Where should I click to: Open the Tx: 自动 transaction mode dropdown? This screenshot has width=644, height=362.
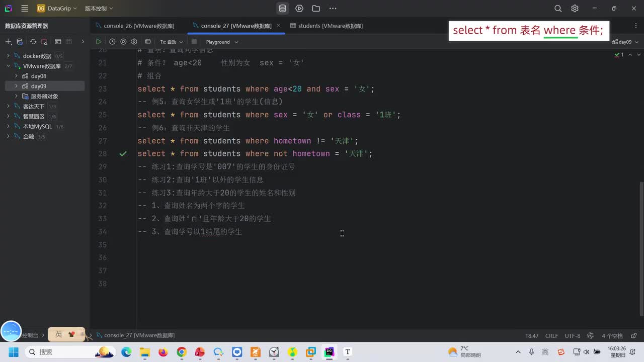(x=172, y=42)
